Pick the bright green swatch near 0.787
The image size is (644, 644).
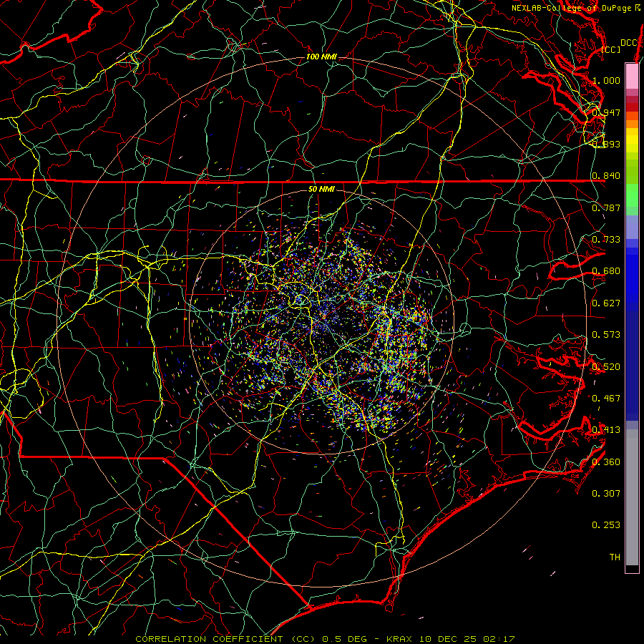(x=632, y=195)
